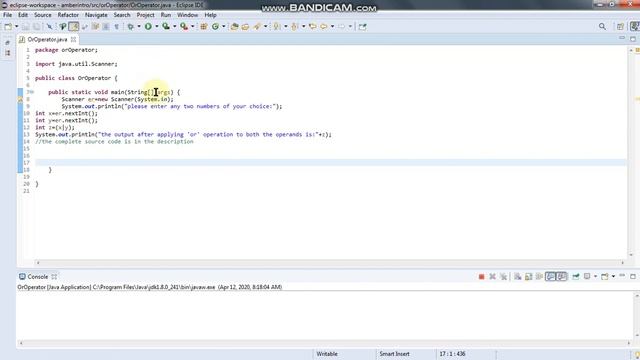Viewport: 640px width, 360px height.
Task: Open the File menu
Action: point(7,15)
